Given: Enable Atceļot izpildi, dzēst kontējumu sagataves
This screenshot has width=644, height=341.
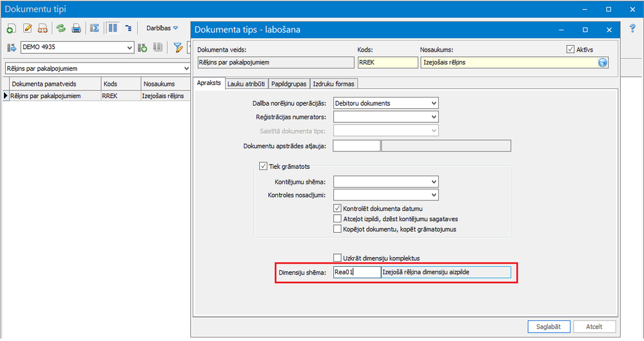Looking at the screenshot, I should pos(337,219).
